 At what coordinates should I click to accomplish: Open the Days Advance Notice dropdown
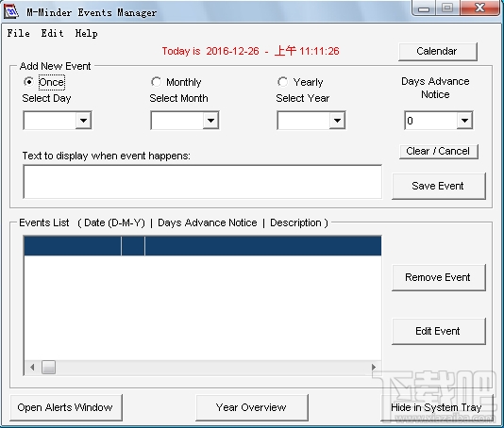pos(464,121)
